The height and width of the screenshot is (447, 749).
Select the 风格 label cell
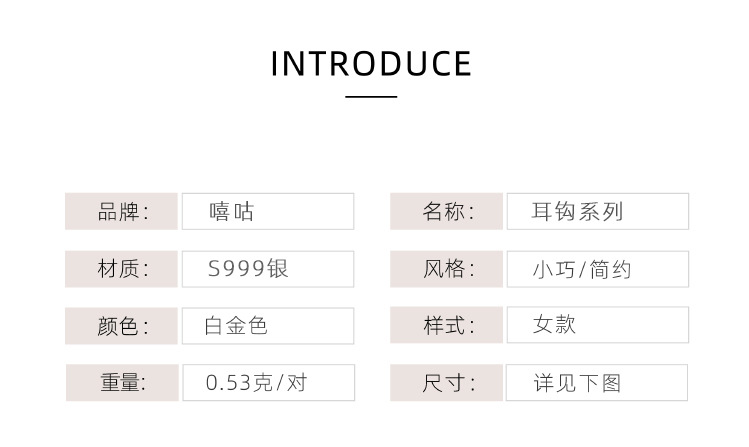click(446, 269)
